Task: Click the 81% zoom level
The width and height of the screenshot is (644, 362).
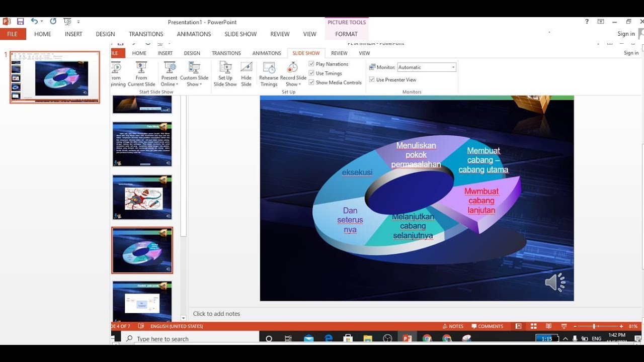Action: [633, 326]
